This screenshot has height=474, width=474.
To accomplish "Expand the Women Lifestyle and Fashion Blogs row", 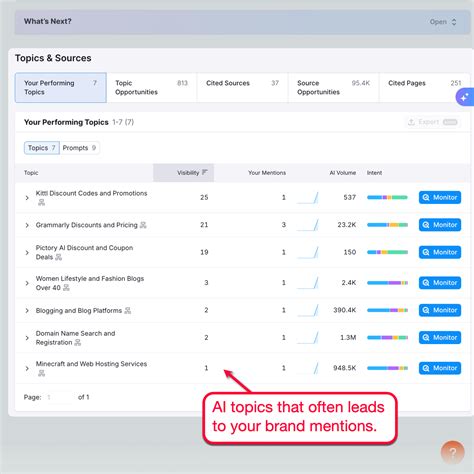I will tap(27, 283).
